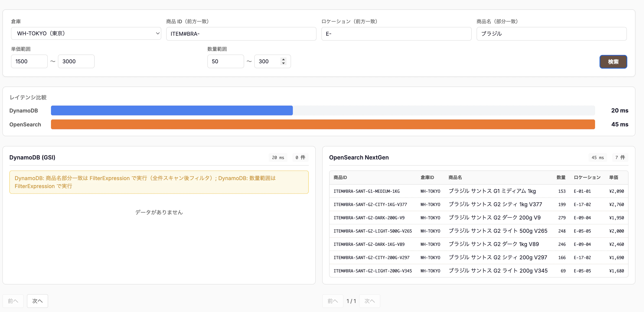Click the レイテンシ比較 heading
Image resolution: width=644 pixels, height=312 pixels.
tap(28, 97)
